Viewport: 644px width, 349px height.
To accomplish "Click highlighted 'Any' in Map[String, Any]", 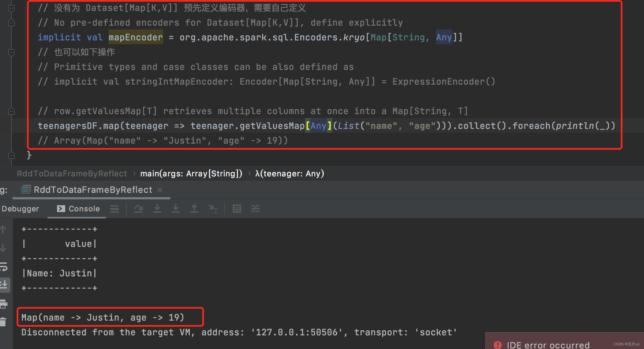I will pyautogui.click(x=444, y=37).
